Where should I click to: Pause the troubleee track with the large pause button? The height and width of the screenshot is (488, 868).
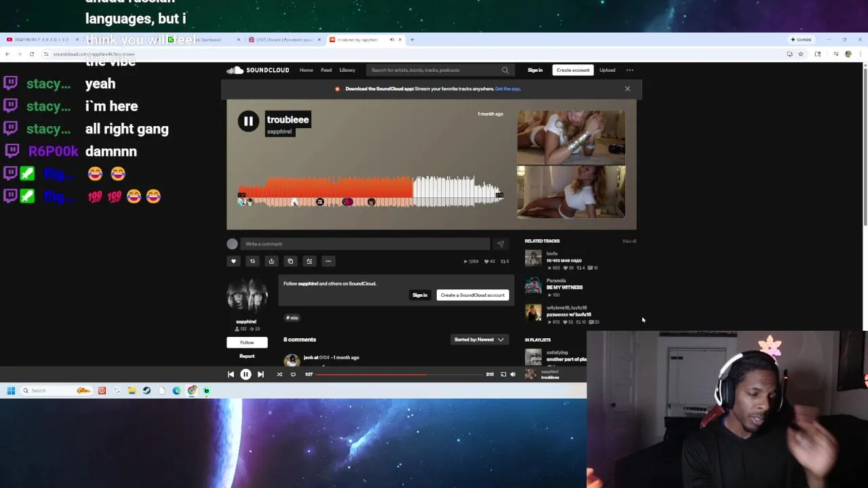pyautogui.click(x=248, y=121)
